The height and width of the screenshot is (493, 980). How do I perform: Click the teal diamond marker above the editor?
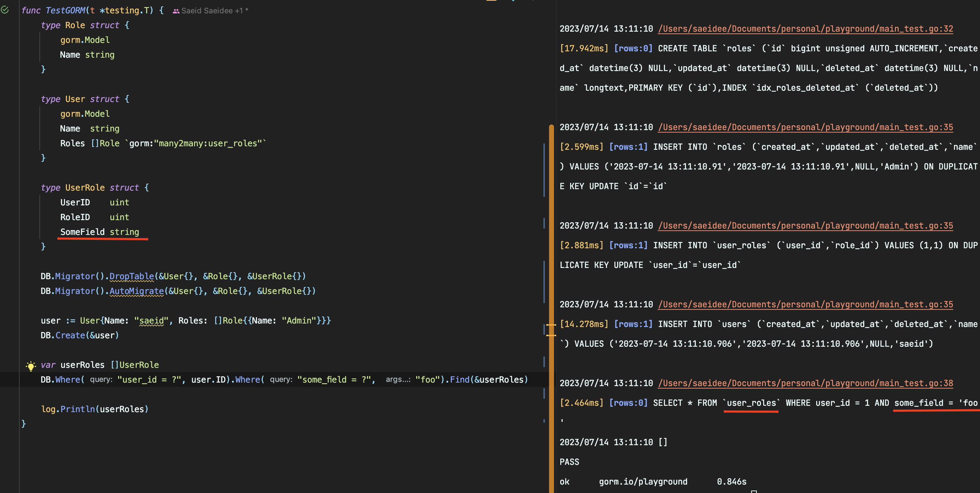(x=513, y=2)
